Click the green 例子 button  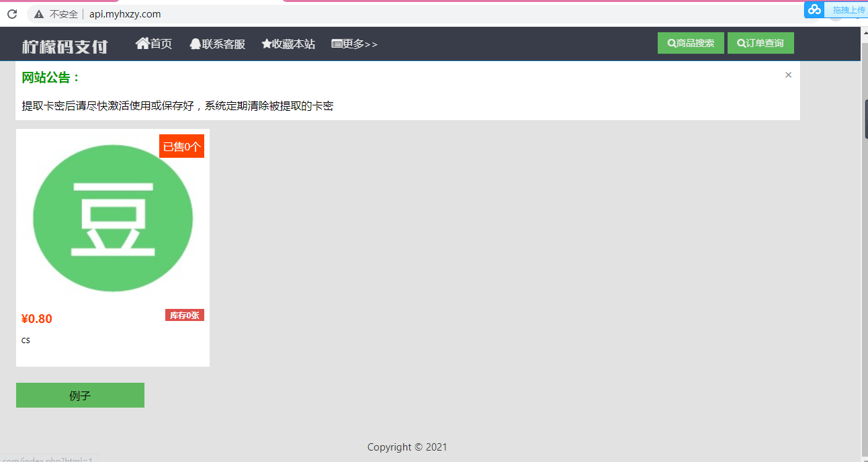(x=80, y=396)
